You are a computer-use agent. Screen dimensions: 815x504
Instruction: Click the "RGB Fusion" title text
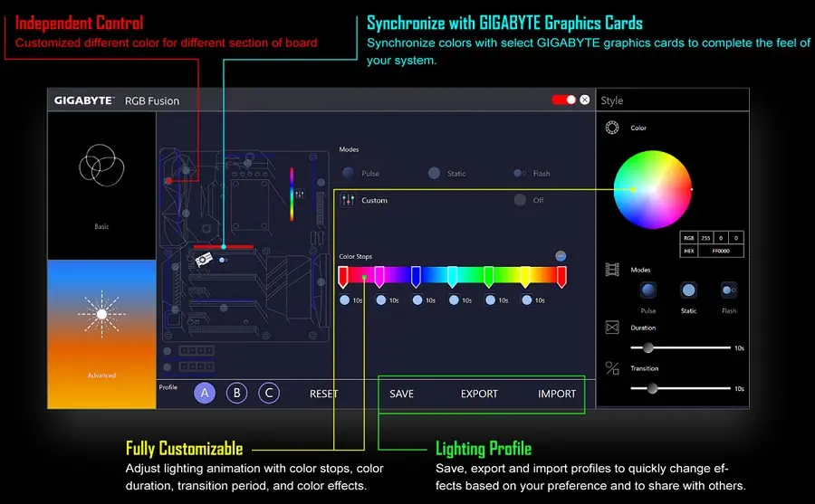coord(152,100)
